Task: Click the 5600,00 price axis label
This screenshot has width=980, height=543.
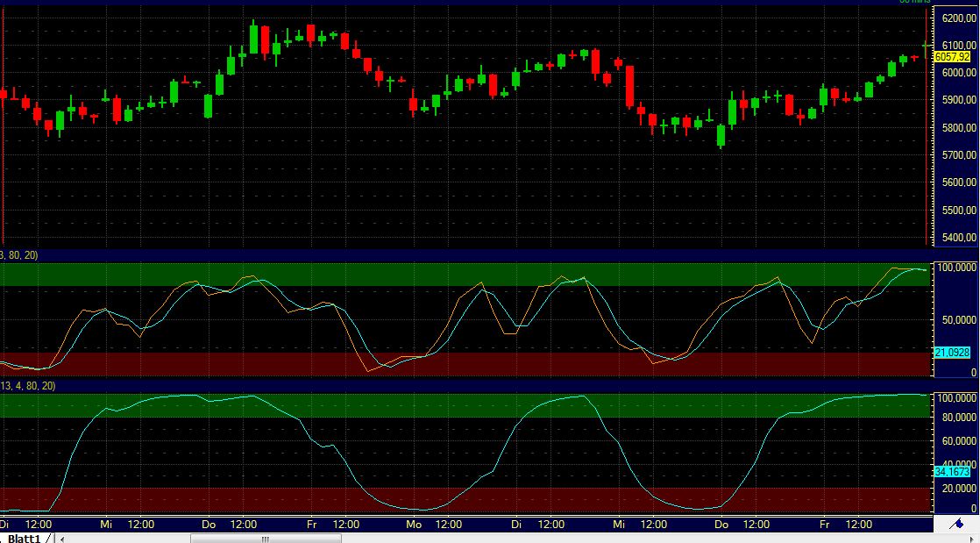Action: (x=958, y=182)
